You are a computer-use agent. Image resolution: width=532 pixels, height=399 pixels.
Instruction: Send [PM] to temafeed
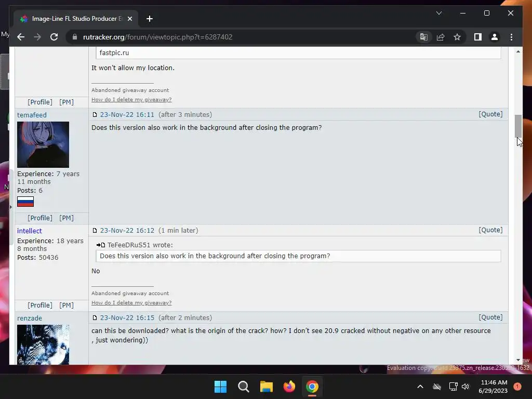[x=66, y=218]
